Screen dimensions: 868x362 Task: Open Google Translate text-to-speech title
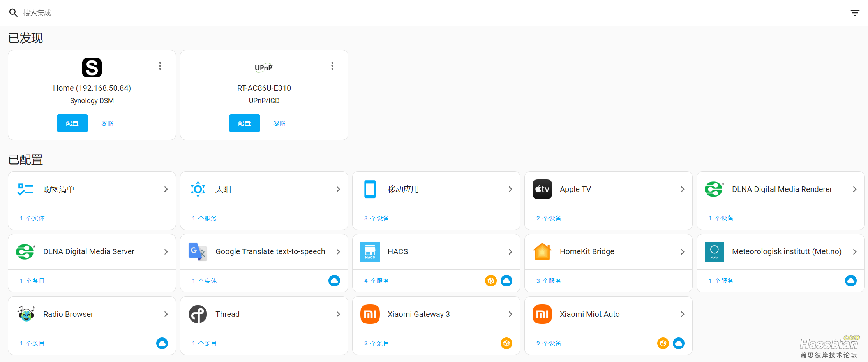(x=270, y=252)
